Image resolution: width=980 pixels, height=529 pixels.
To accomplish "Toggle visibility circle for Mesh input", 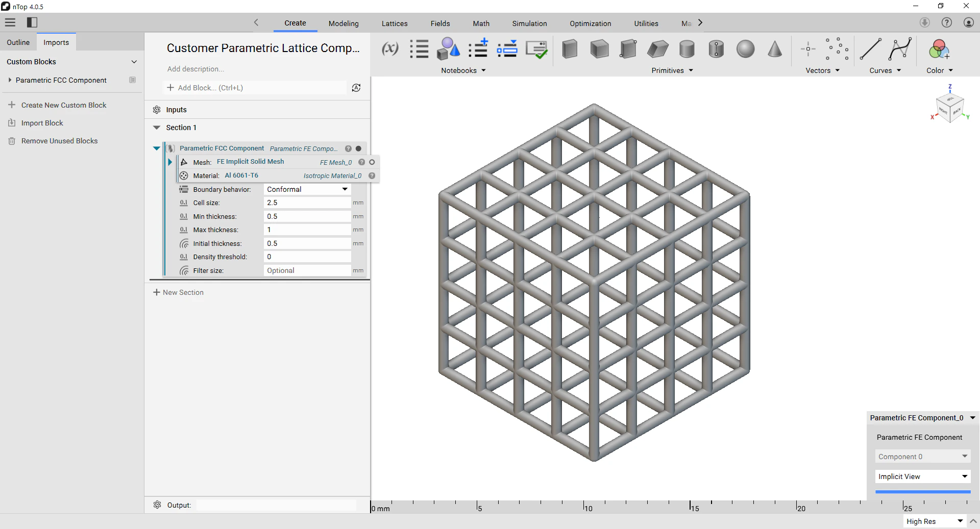I will [372, 162].
